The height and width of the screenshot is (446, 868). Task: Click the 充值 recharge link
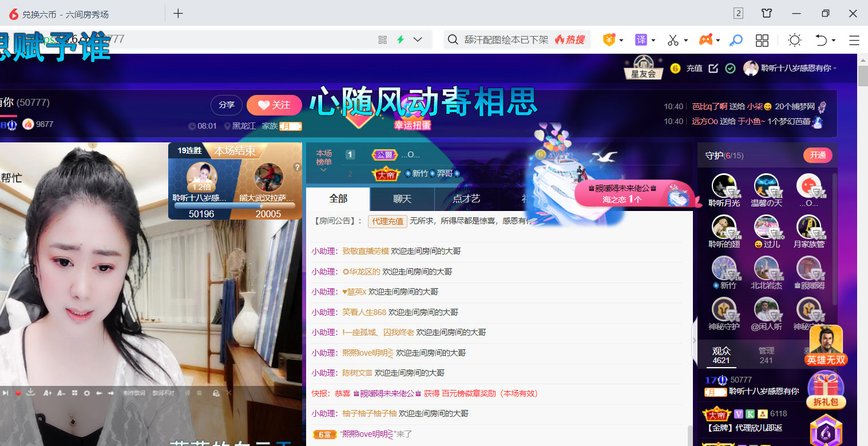694,68
